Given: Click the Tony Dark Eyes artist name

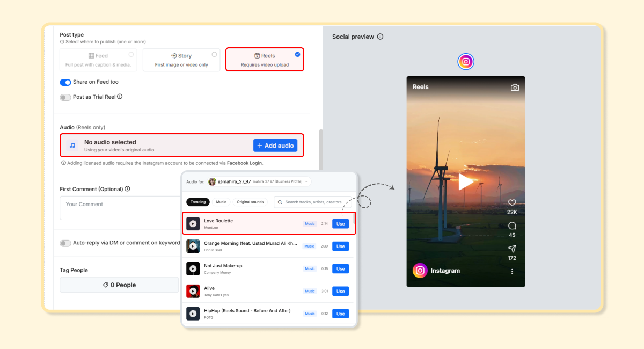Looking at the screenshot, I should pyautogui.click(x=216, y=295).
